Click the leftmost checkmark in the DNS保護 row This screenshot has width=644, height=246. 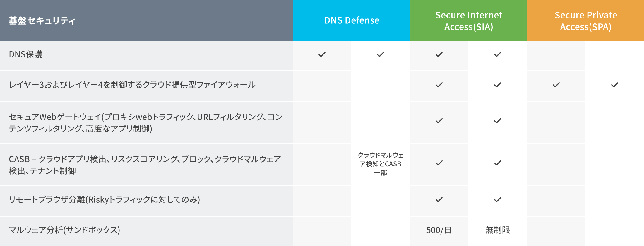tap(322, 54)
